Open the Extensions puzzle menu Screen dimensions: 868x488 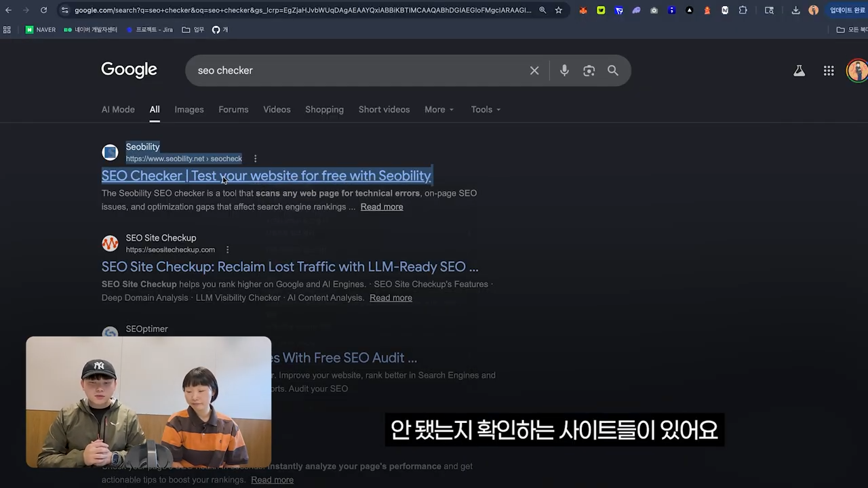[x=743, y=10]
